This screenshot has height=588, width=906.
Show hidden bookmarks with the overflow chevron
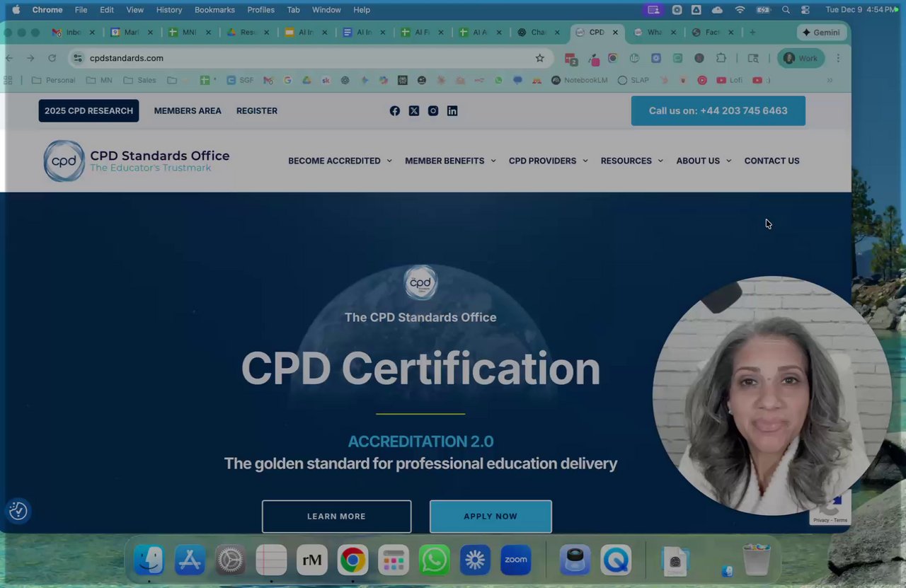[x=830, y=80]
